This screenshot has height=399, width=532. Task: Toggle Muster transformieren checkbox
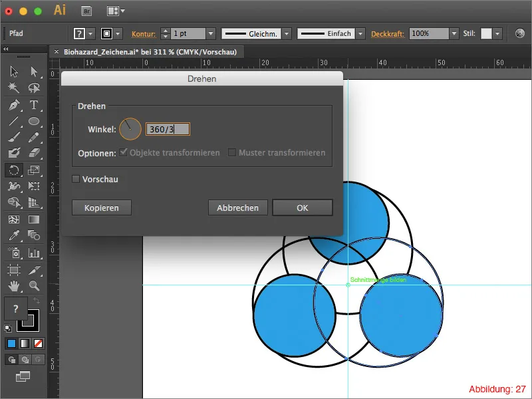point(231,152)
